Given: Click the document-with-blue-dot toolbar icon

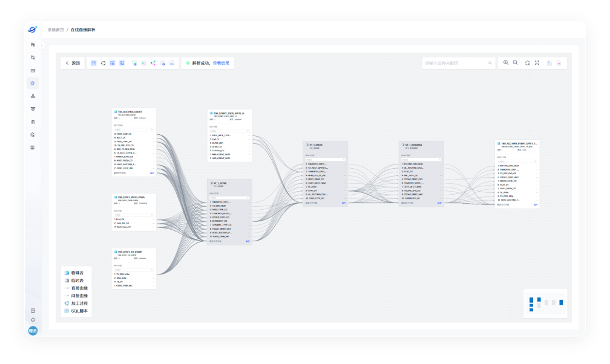Looking at the screenshot, I should coord(163,63).
